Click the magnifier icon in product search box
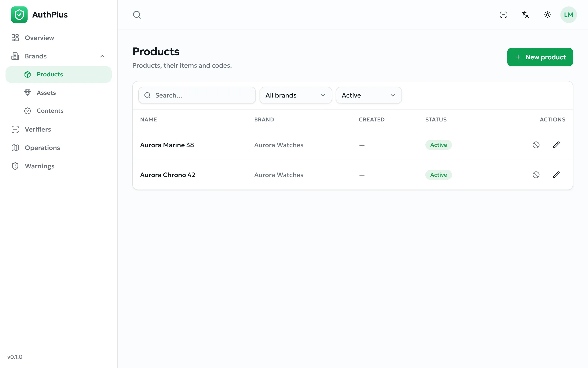588x368 pixels. (147, 95)
